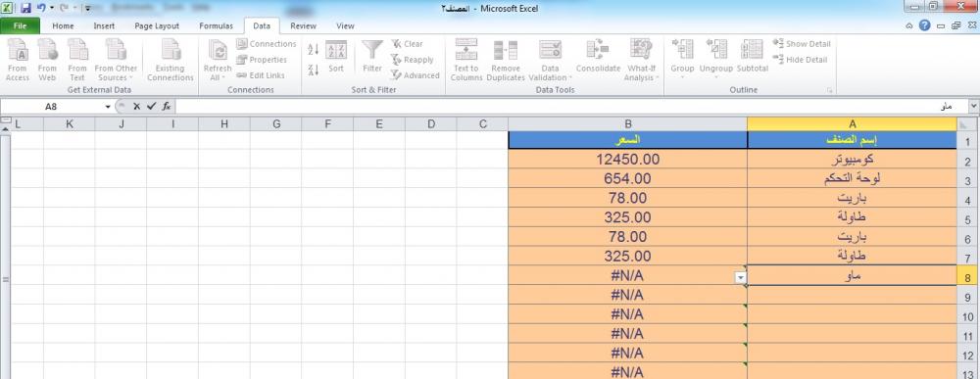Click Undo in the Quick Access Toolbar
980x379 pixels.
[41, 8]
